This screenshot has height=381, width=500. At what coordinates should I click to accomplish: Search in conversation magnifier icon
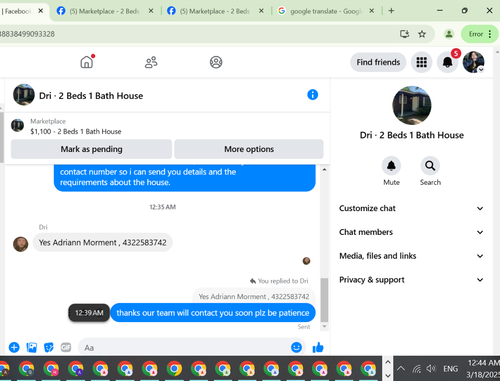coord(430,166)
